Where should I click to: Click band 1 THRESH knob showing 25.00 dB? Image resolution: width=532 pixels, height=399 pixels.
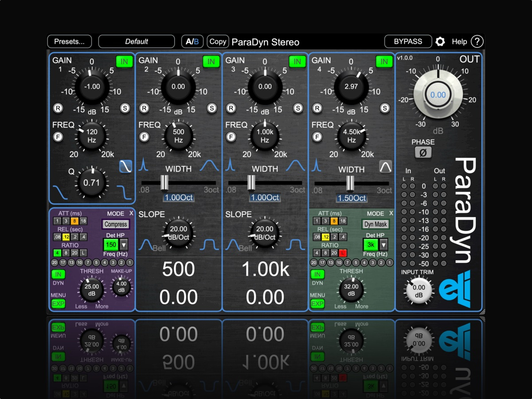coord(92,290)
